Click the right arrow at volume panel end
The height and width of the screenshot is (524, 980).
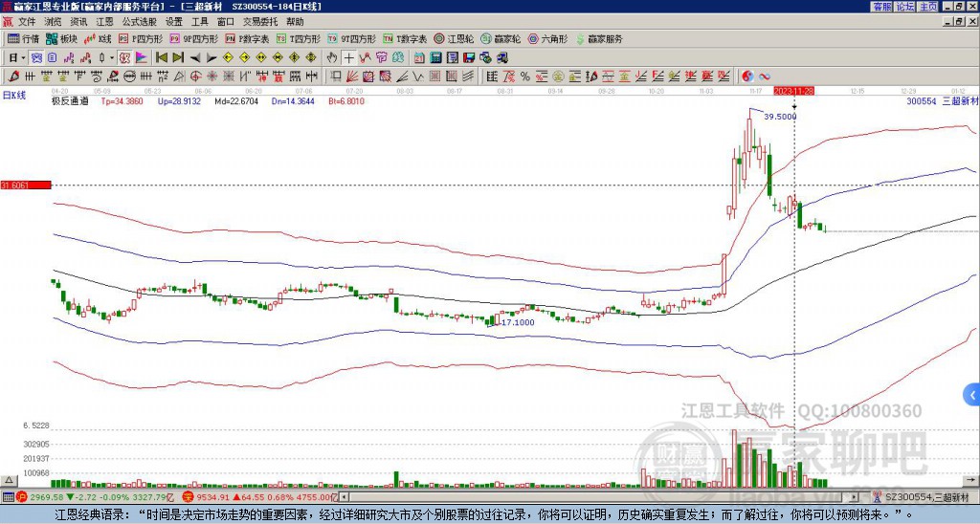coord(972,480)
